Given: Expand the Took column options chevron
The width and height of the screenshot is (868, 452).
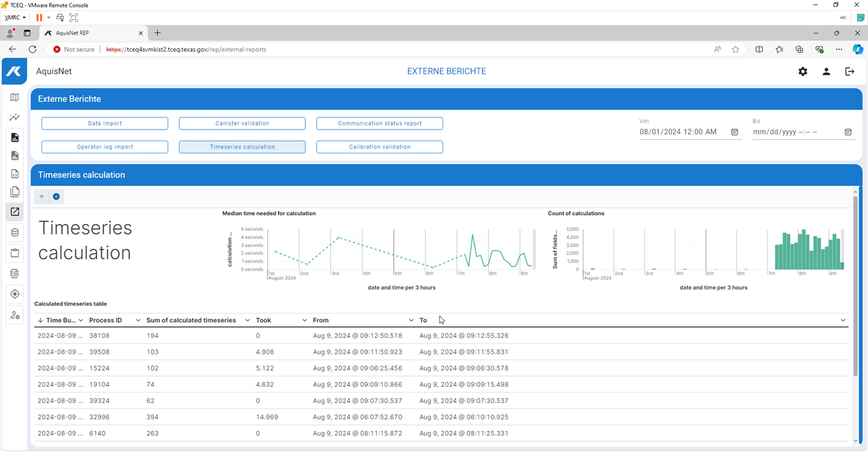Looking at the screenshot, I should [x=304, y=320].
